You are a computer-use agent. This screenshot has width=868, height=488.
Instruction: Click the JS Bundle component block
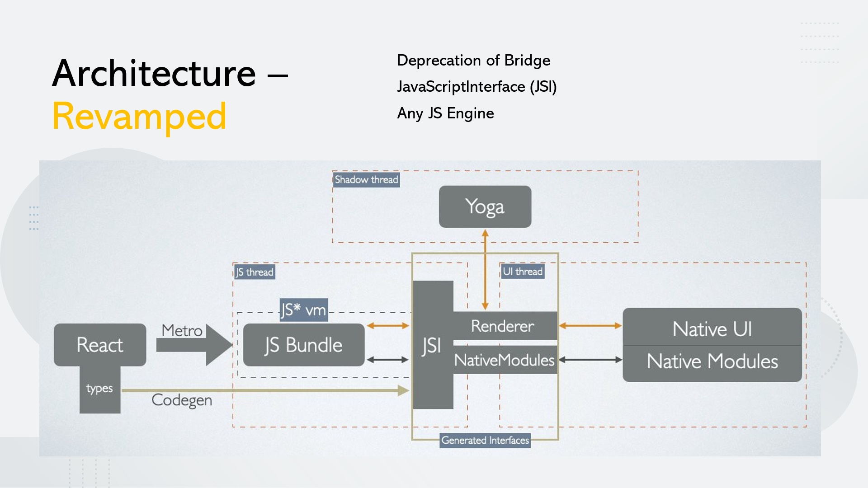coord(305,344)
